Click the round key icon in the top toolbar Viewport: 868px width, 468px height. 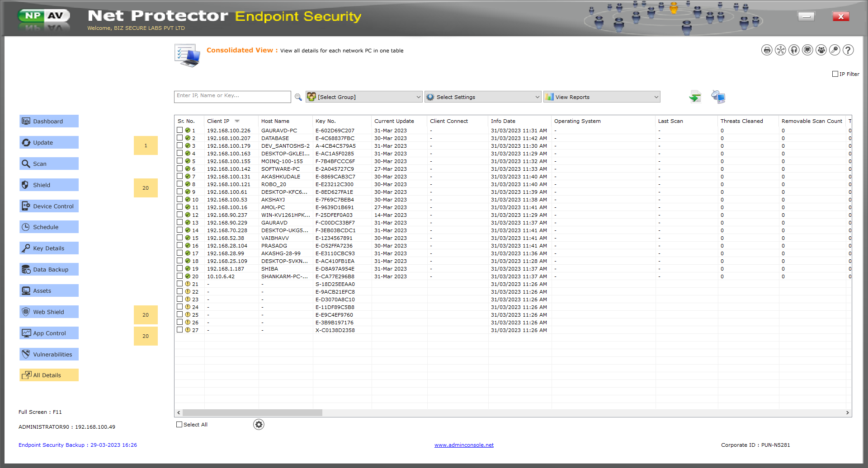pos(835,50)
